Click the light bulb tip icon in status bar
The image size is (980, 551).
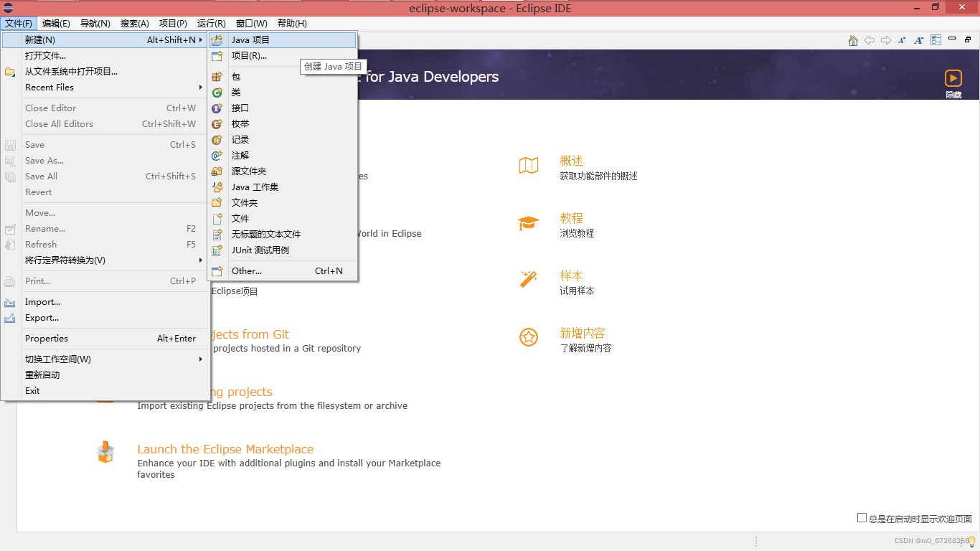click(971, 542)
